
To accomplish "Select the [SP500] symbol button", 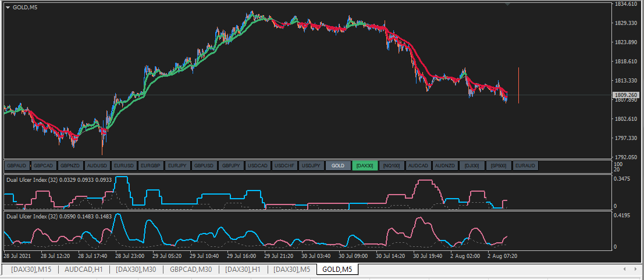I will pyautogui.click(x=499, y=166).
